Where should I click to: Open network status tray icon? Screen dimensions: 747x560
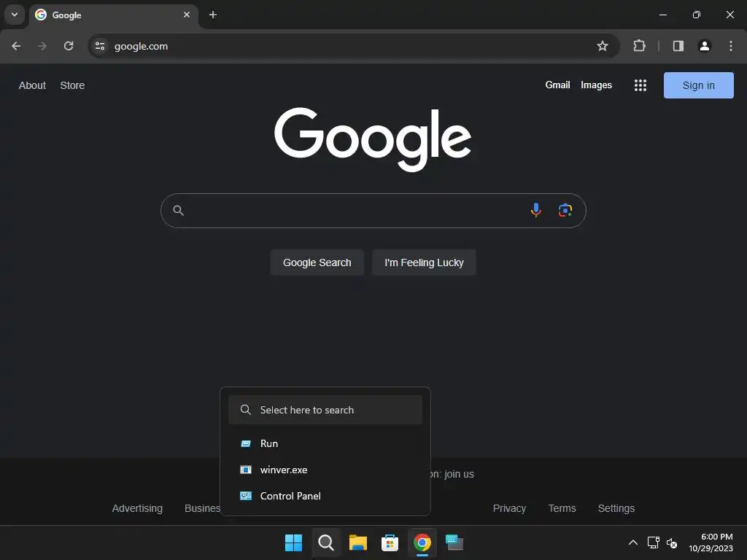click(653, 542)
